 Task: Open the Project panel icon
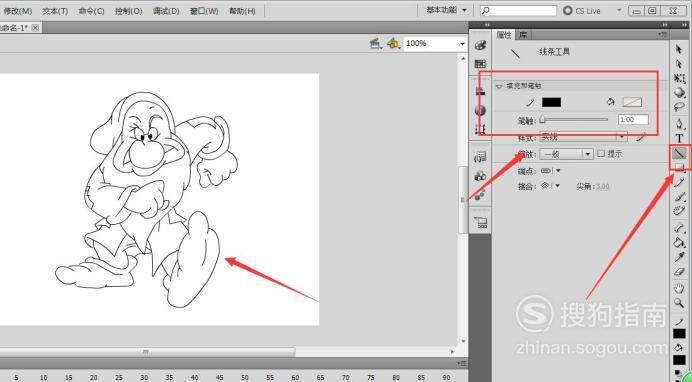(x=480, y=222)
